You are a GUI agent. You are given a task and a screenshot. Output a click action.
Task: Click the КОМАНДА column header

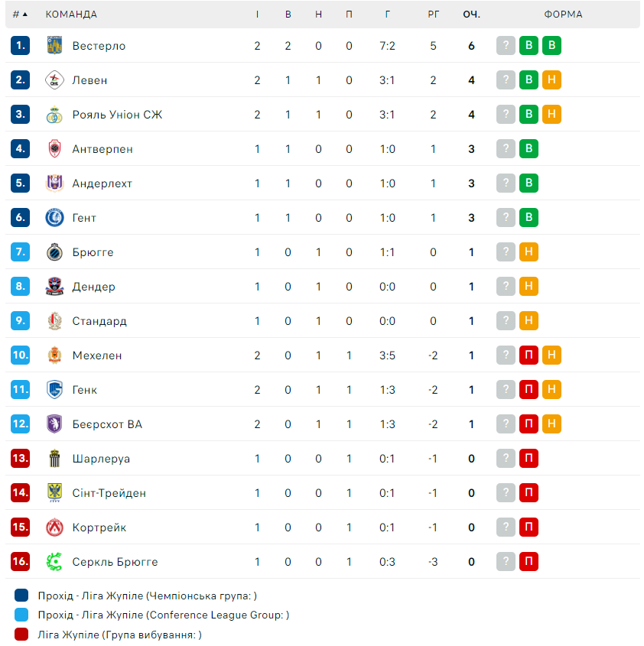(x=71, y=15)
